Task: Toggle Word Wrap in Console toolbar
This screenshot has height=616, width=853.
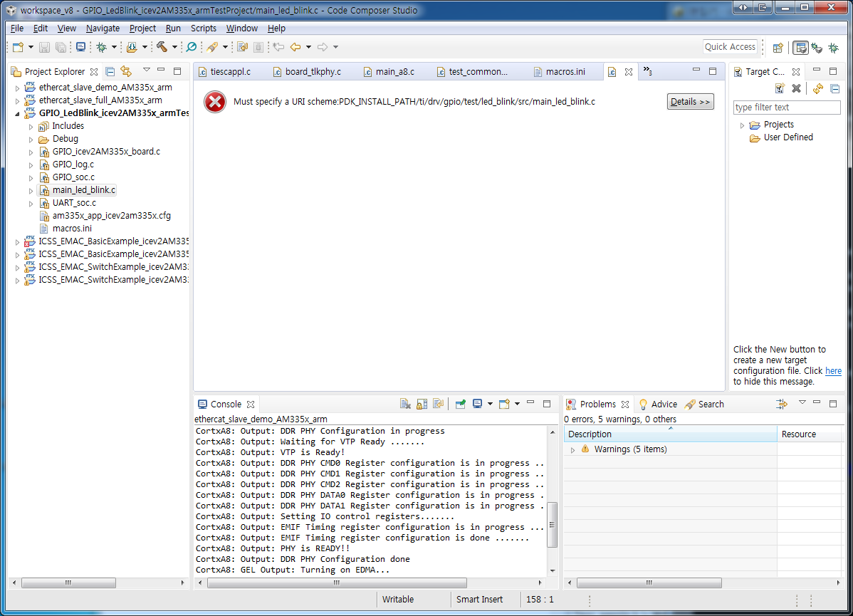Action: [x=438, y=404]
